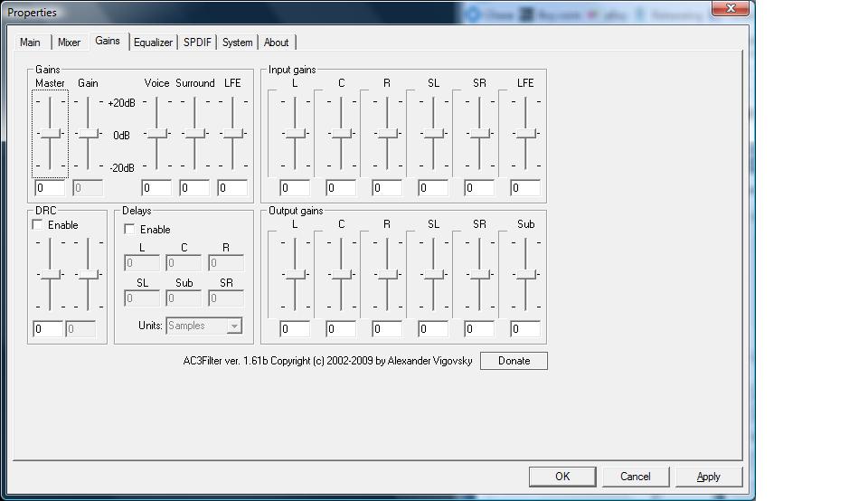Open the About tab
The height and width of the screenshot is (501, 868).
click(x=276, y=43)
